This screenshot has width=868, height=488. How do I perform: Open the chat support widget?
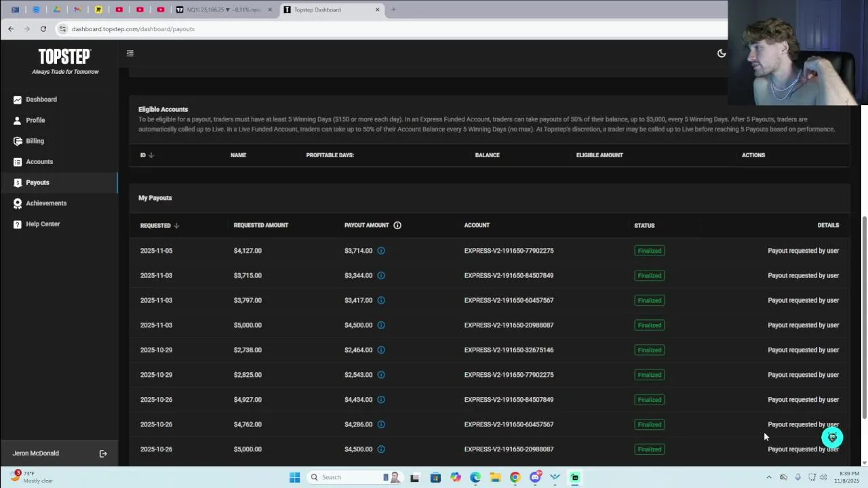832,437
